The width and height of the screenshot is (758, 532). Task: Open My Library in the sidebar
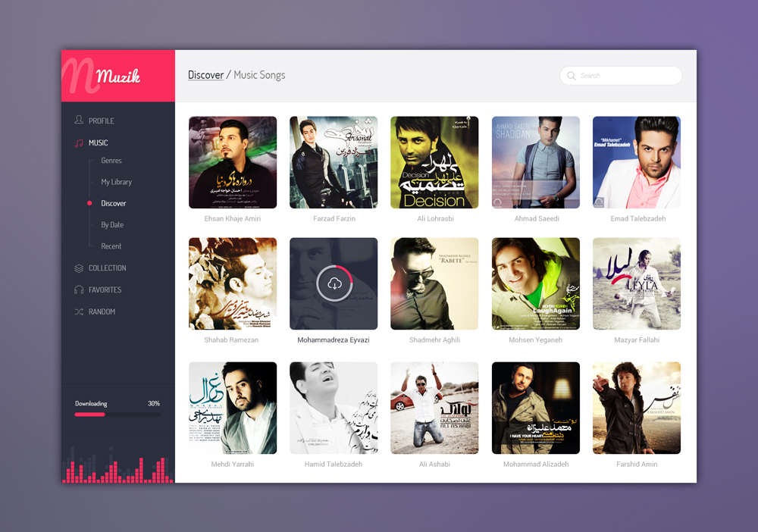116,182
